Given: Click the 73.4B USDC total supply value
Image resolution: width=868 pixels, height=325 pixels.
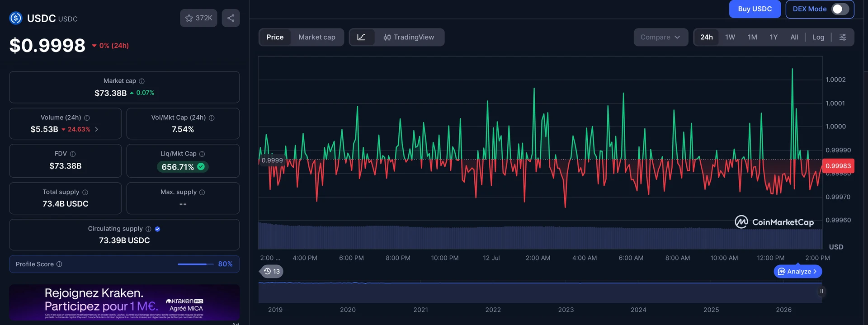Looking at the screenshot, I should pyautogui.click(x=66, y=204).
